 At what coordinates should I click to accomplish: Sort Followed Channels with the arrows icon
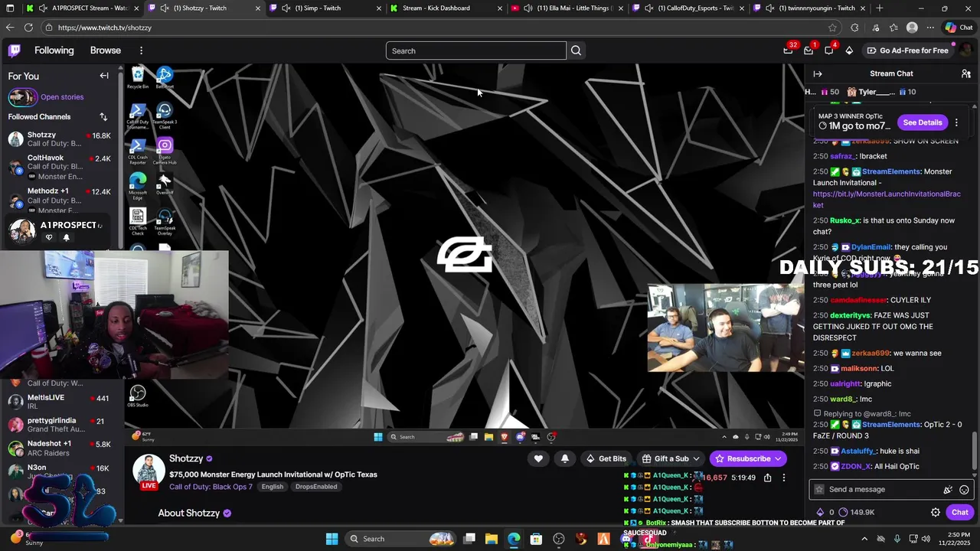coord(103,117)
